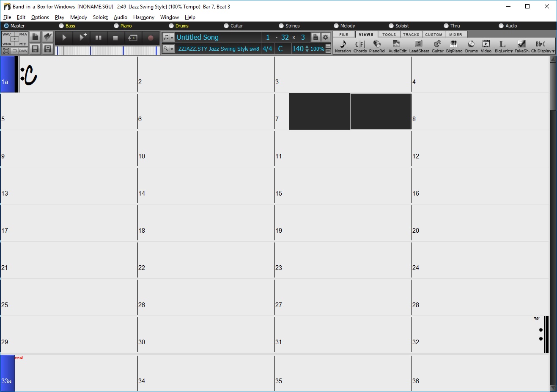Show the BigPiano window

pos(454,46)
